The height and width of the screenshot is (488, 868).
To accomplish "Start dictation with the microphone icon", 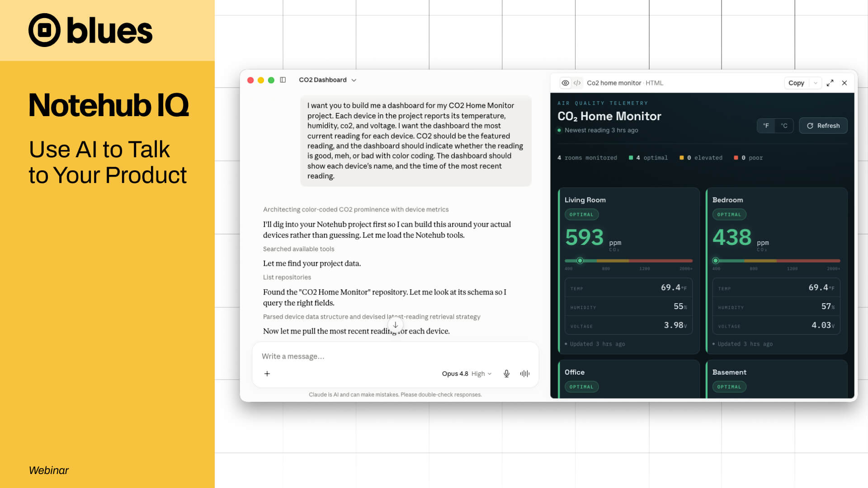I will click(506, 374).
